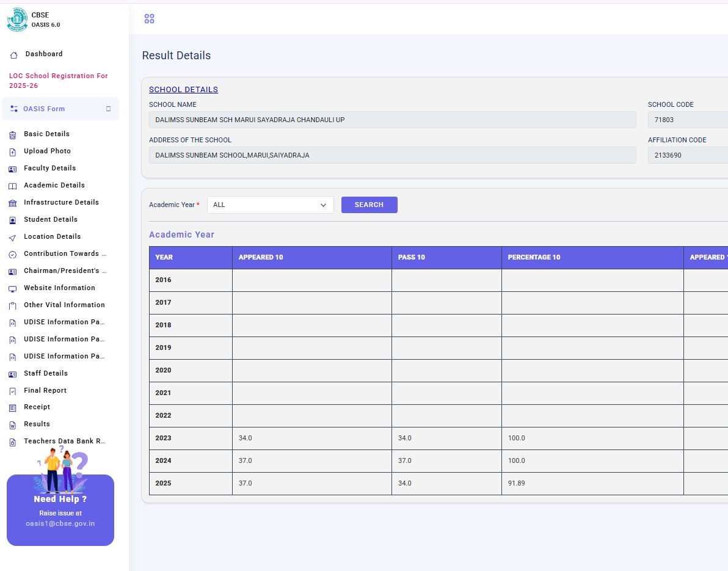
Task: Click the Dashboard home icon
Action: (13, 55)
